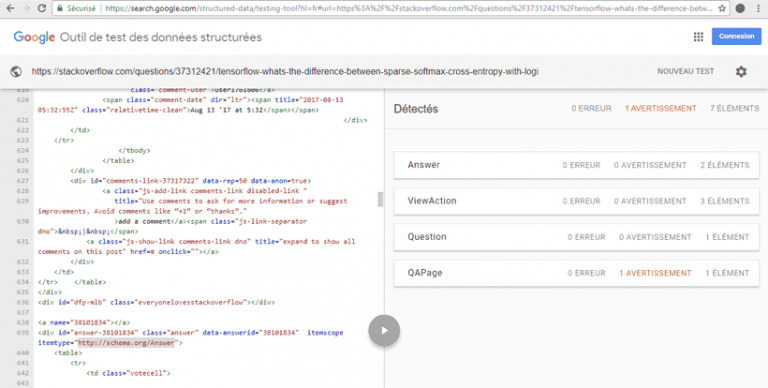Click 2 ÉLÉMENTS in Answer row
The image size is (768, 388).
[x=724, y=166]
